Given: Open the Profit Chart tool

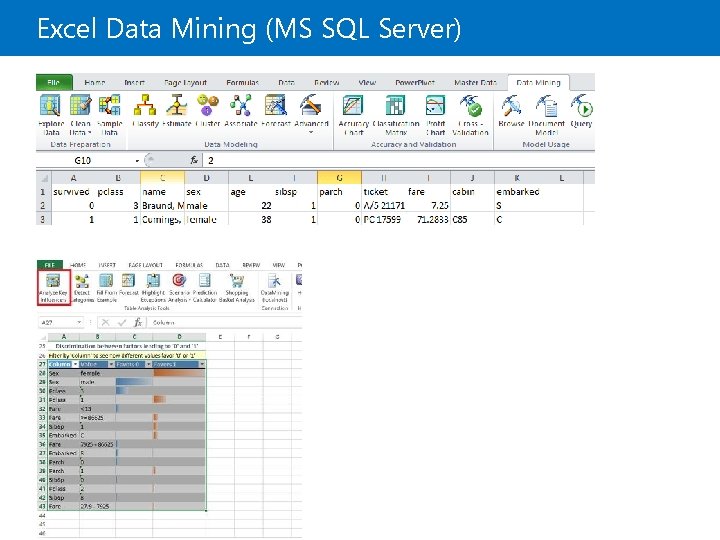Looking at the screenshot, I should (x=435, y=115).
